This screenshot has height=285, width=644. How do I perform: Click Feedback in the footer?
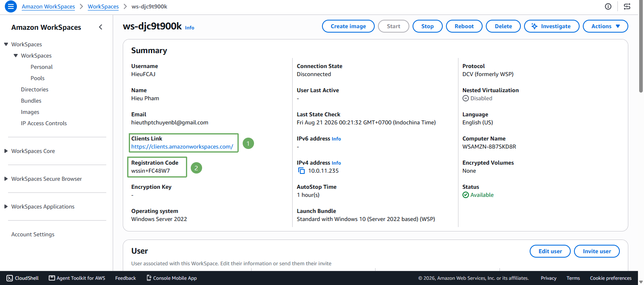point(126,278)
